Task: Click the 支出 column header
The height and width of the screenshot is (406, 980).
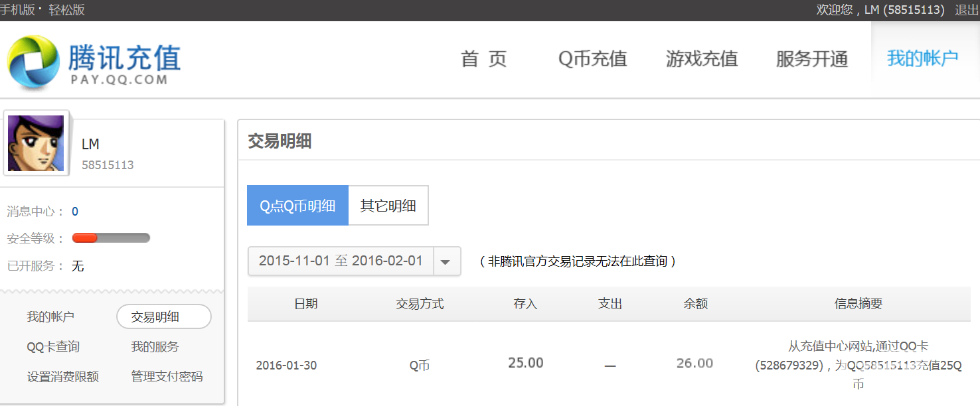Action: [x=610, y=304]
